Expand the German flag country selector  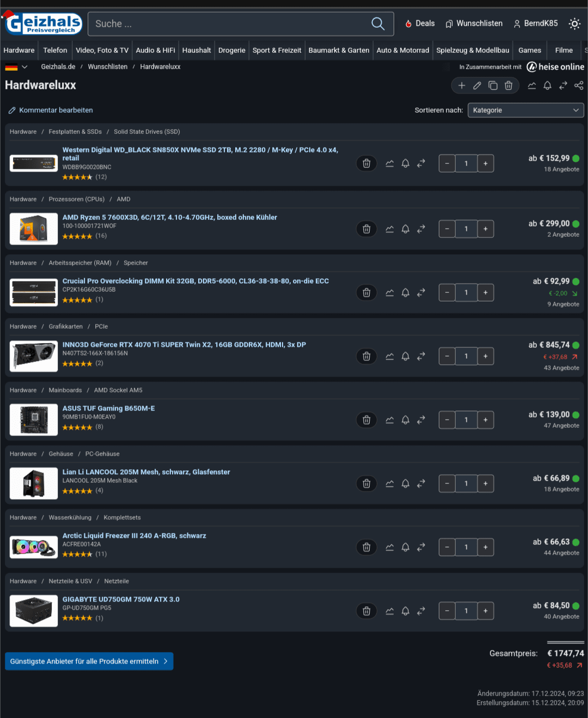point(16,67)
